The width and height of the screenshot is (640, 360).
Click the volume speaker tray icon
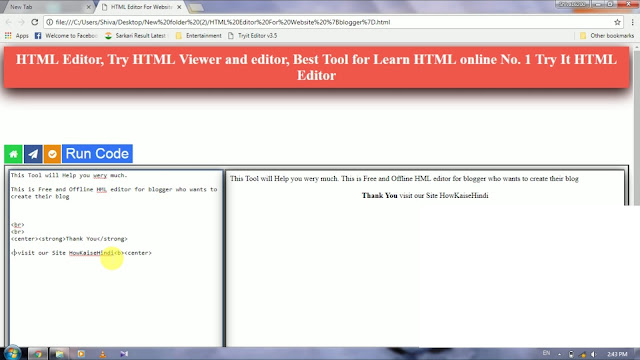point(594,354)
